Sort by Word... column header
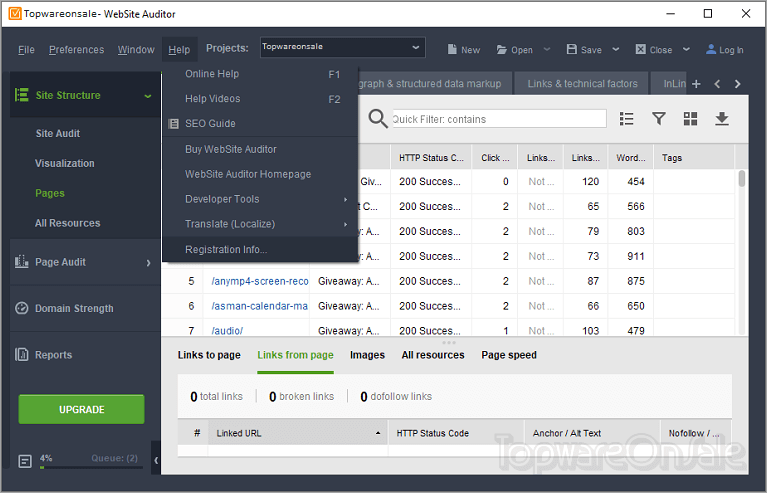Viewport: 767px width, 493px height. 631,157
